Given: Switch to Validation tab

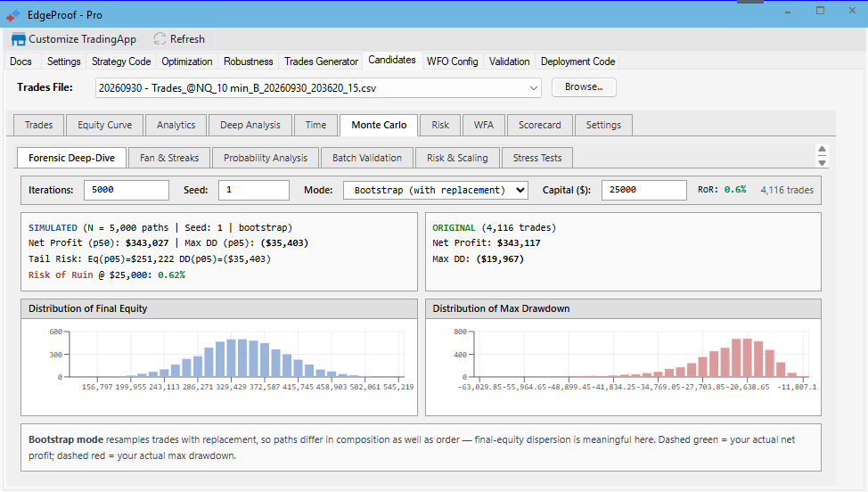Looking at the screenshot, I should 509,61.
